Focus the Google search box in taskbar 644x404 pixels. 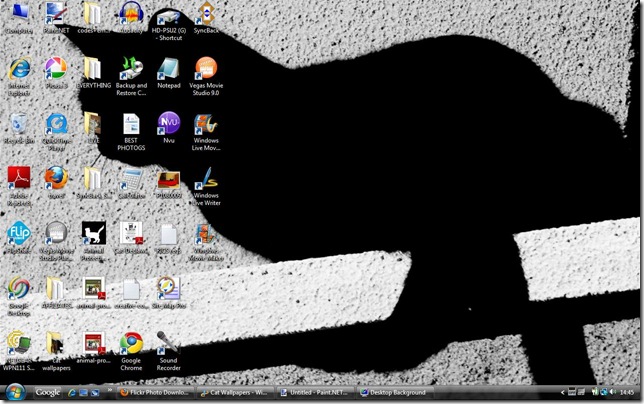48,393
